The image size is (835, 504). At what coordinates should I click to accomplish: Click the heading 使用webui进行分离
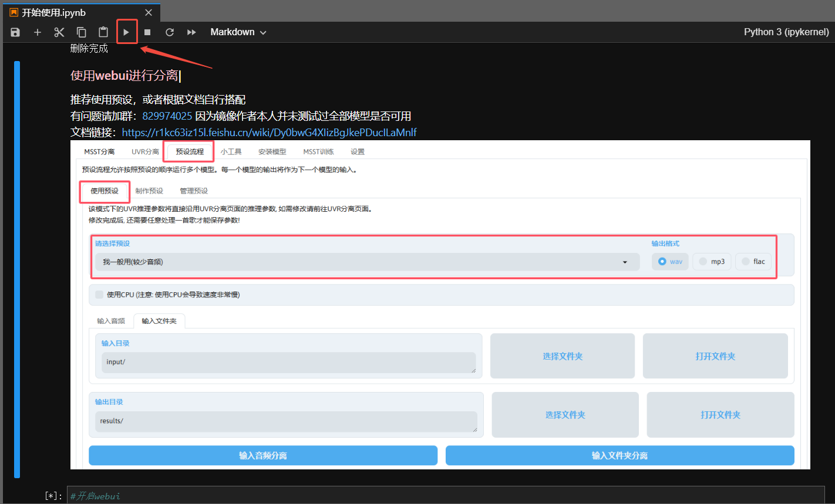pos(124,76)
